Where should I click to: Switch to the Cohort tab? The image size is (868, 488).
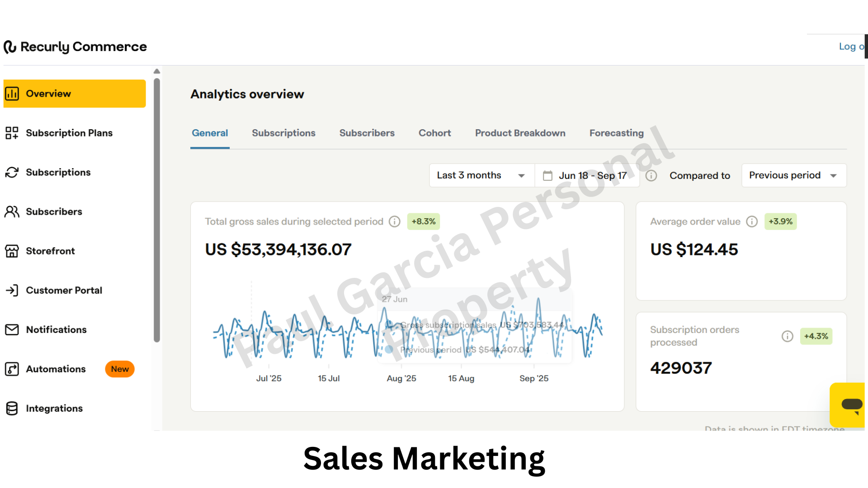coord(434,133)
